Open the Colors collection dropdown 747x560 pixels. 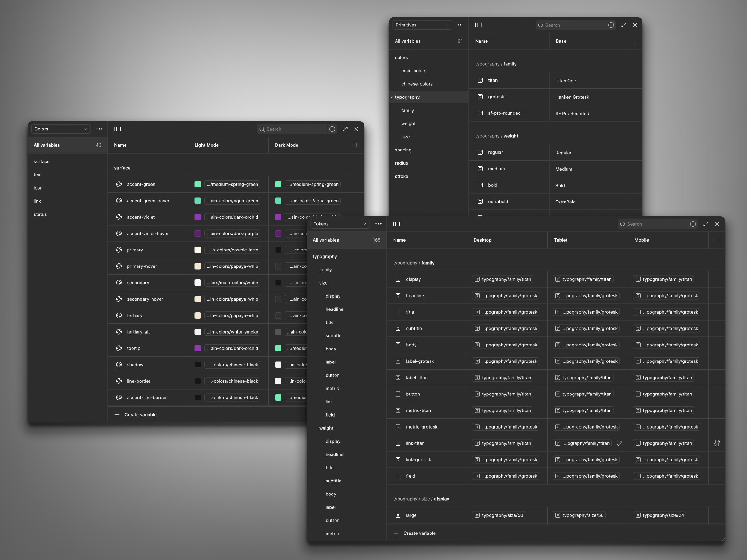(x=61, y=129)
